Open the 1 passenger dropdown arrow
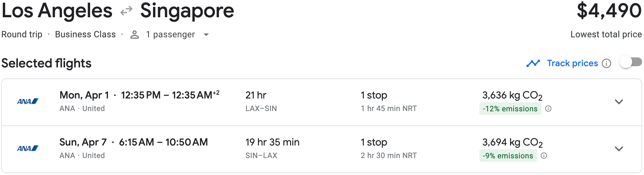Image resolution: width=644 pixels, height=175 pixels. (206, 35)
